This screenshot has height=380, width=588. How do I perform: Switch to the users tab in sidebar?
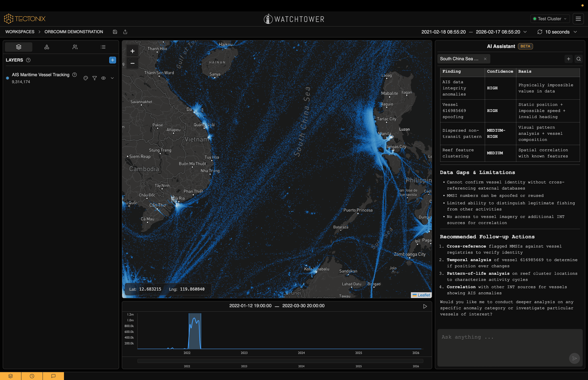(75, 47)
